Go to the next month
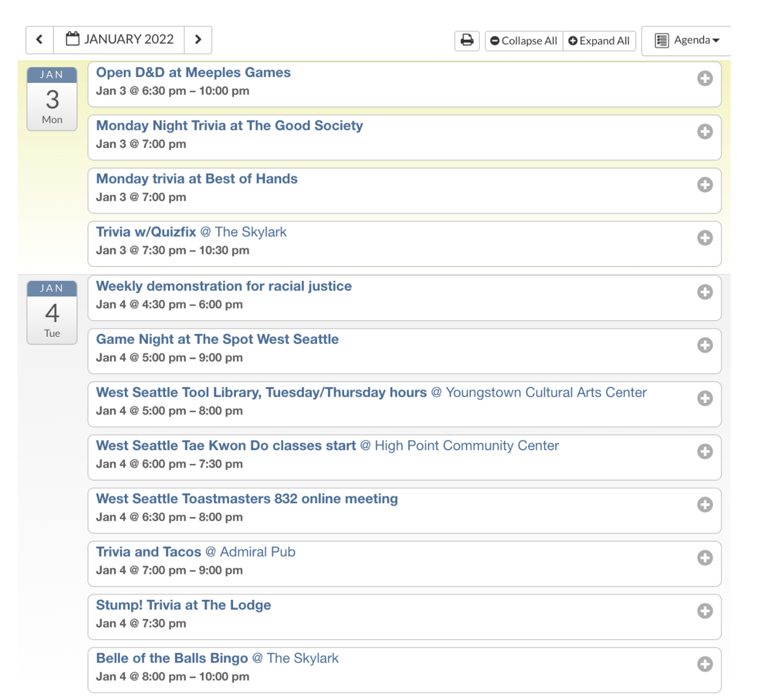 coord(198,40)
